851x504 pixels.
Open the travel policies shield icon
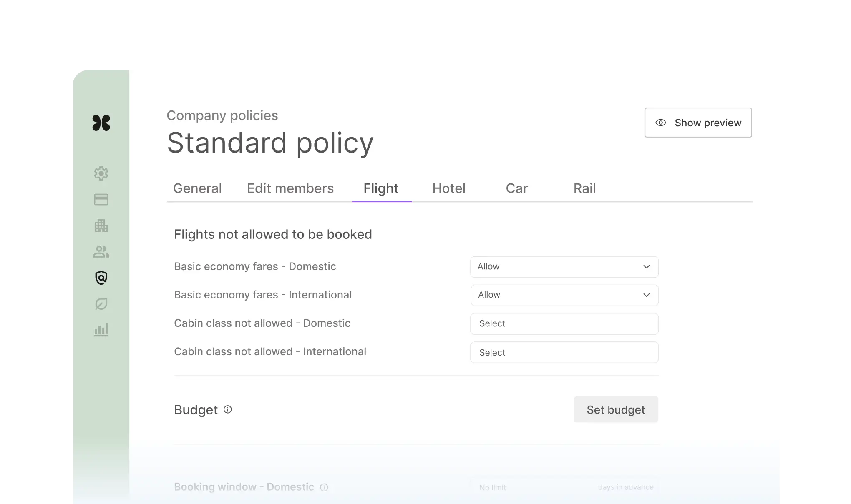pos(101,278)
